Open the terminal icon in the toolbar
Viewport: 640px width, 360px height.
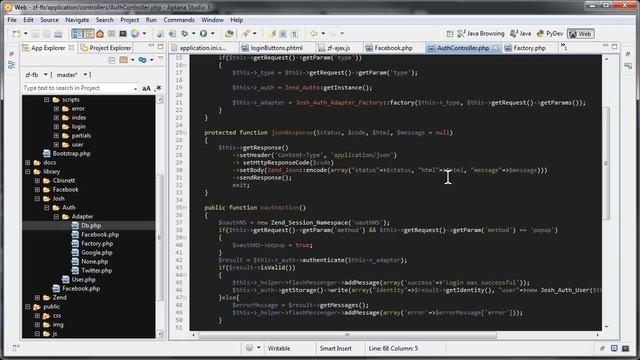(123, 34)
